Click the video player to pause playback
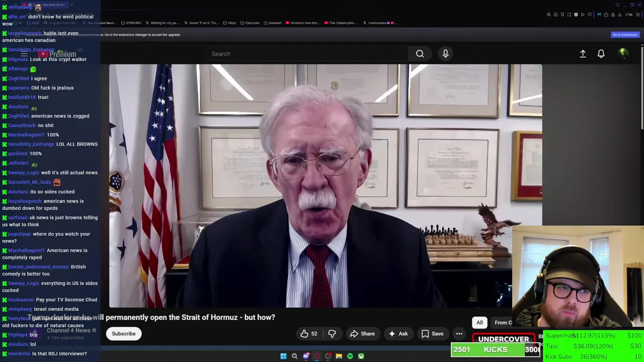 [x=326, y=186]
